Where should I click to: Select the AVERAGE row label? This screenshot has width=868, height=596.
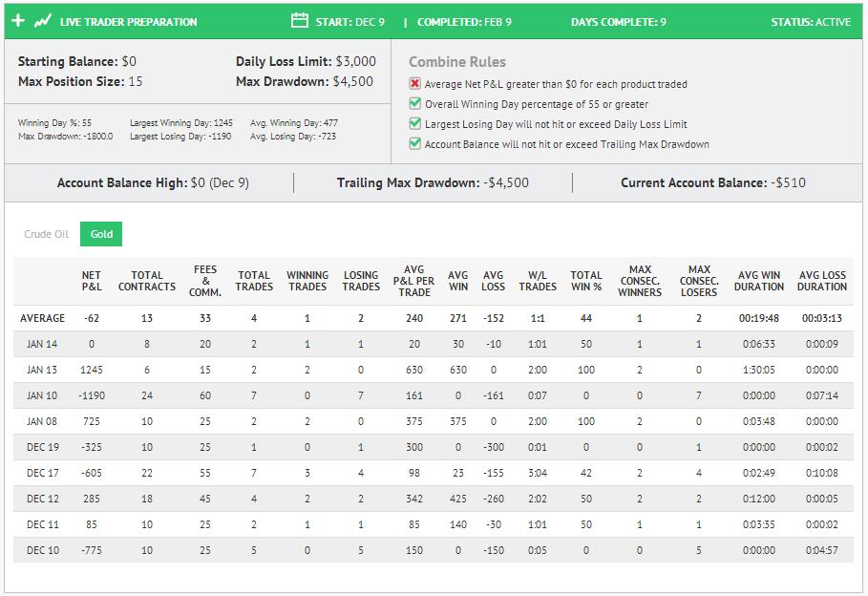coord(43,318)
